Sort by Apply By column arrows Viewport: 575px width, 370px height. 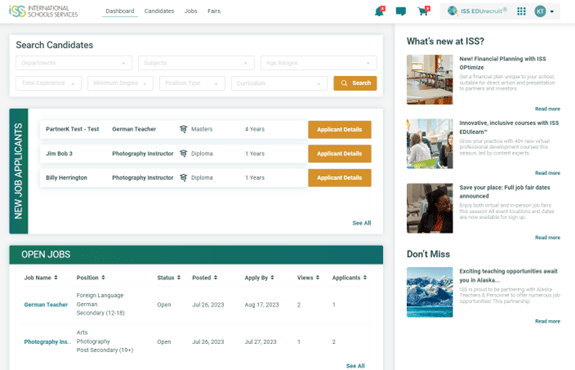click(x=272, y=278)
